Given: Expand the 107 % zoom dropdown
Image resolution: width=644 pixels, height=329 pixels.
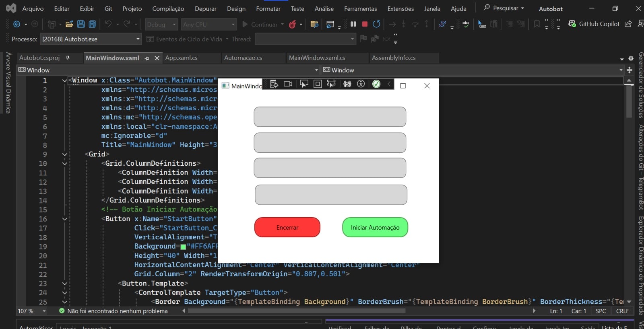Looking at the screenshot, I should tap(44, 311).
